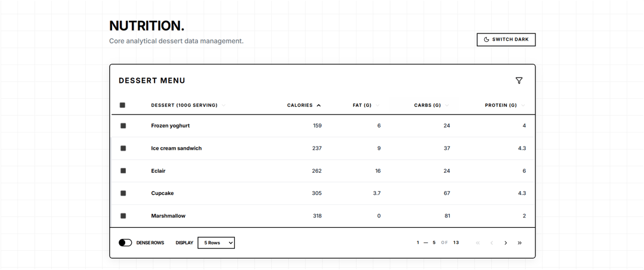Toggle the Dense Rows switch

[x=125, y=243]
